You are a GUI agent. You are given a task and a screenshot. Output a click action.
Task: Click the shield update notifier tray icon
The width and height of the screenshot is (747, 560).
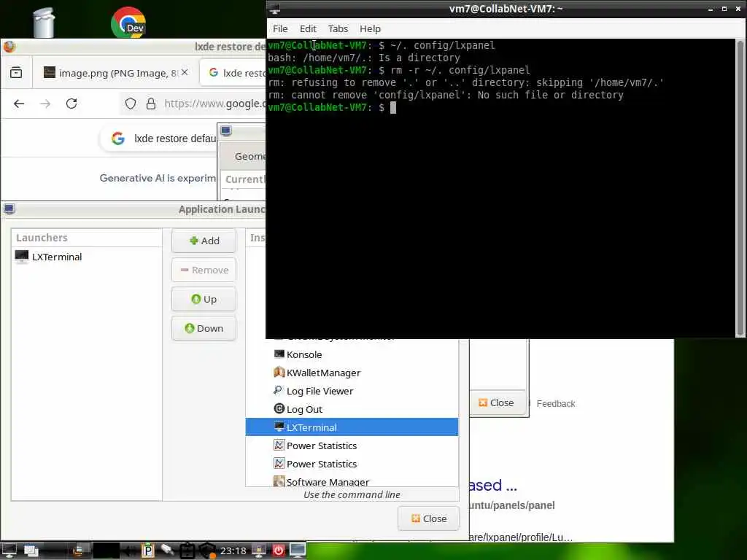click(x=207, y=551)
